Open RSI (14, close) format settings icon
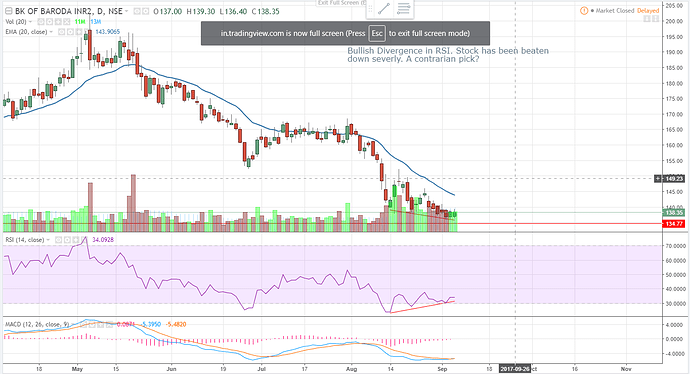 click(x=67, y=240)
